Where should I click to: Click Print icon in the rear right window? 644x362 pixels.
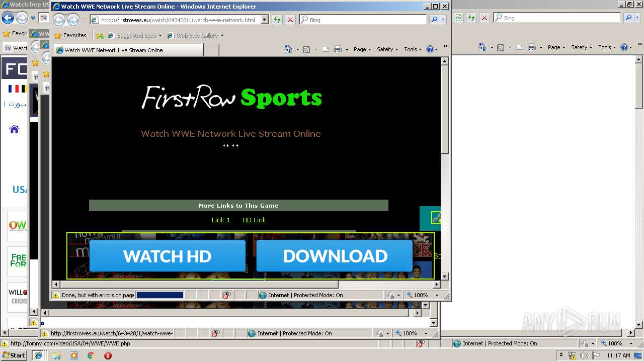[x=532, y=47]
